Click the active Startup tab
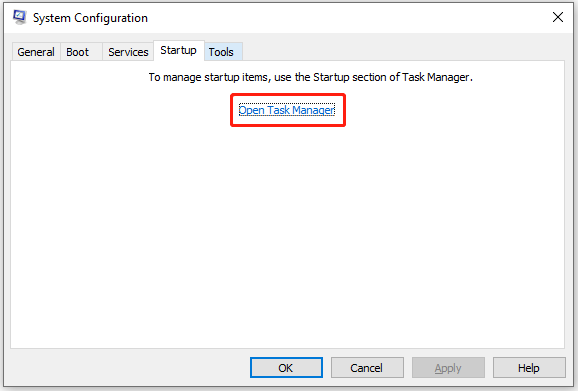 pos(178,50)
